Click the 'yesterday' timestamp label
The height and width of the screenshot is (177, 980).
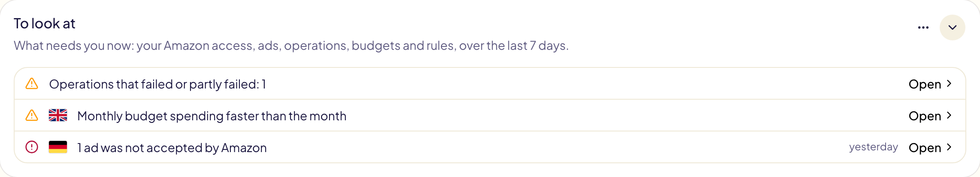(874, 147)
